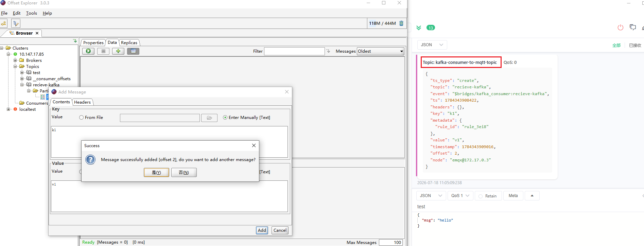Expand the Brokers tree node

tap(15, 60)
